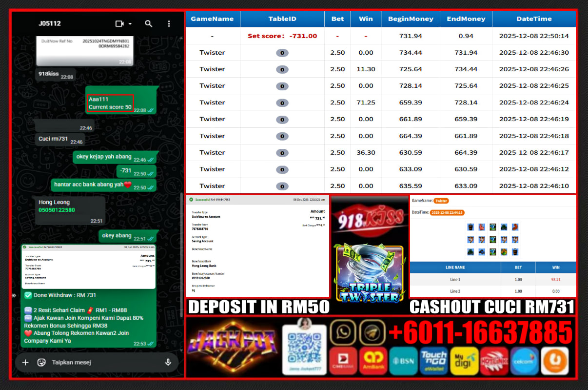Scan the Jackpot777 QR code image
The width and height of the screenshot is (588, 390).
(303, 348)
